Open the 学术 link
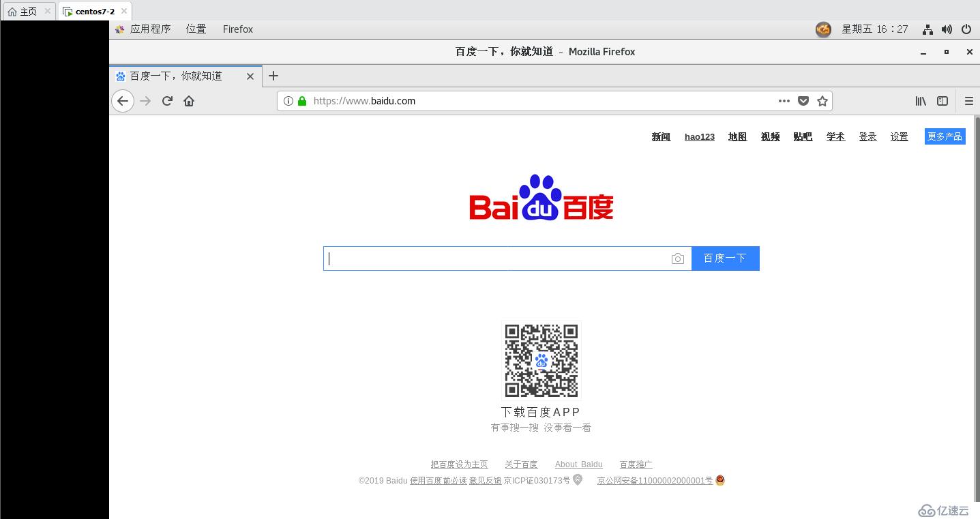Image resolution: width=980 pixels, height=519 pixels. [x=835, y=136]
